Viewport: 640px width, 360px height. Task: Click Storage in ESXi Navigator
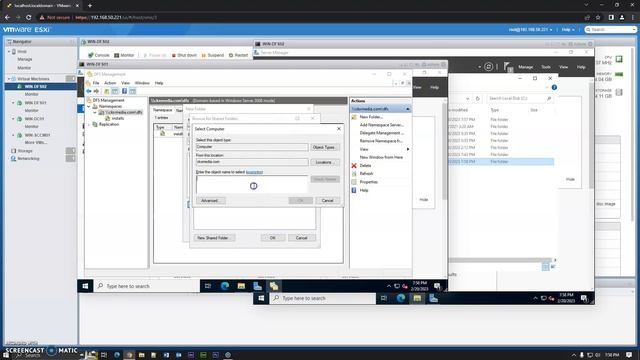(x=25, y=151)
